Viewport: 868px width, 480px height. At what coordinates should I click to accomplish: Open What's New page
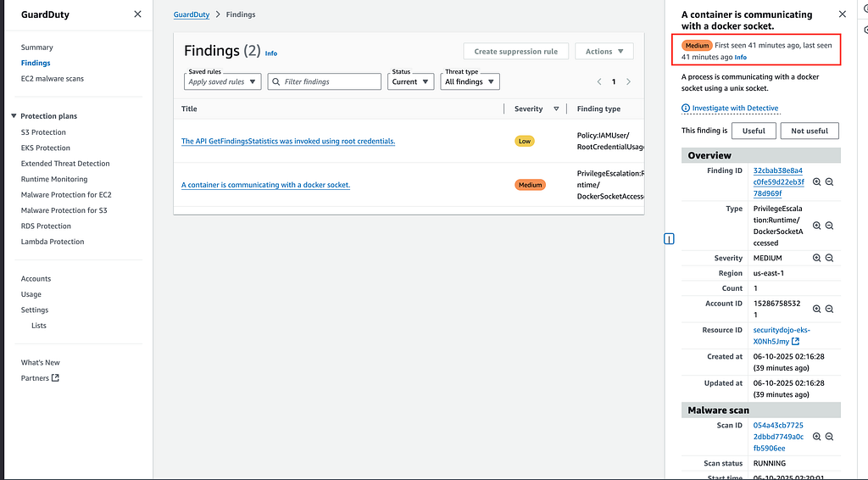coord(41,363)
